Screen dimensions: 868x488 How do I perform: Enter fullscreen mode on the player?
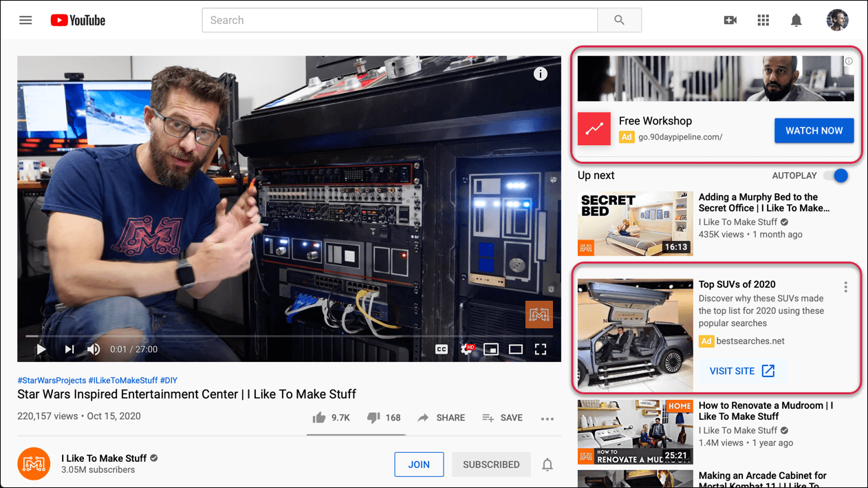pyautogui.click(x=541, y=349)
